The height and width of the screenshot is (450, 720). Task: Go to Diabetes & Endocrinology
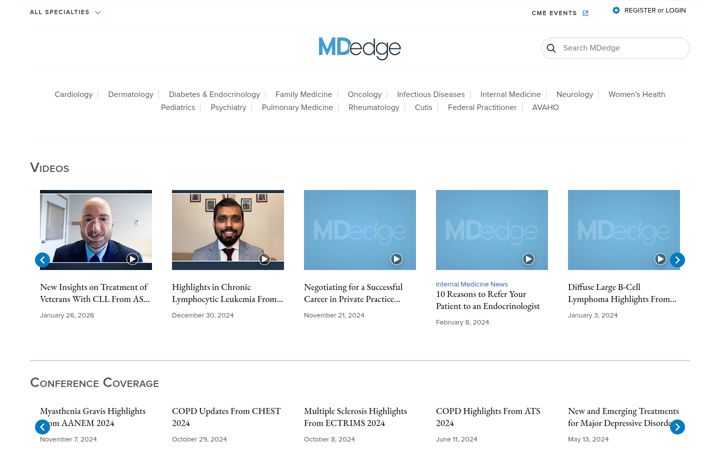214,94
